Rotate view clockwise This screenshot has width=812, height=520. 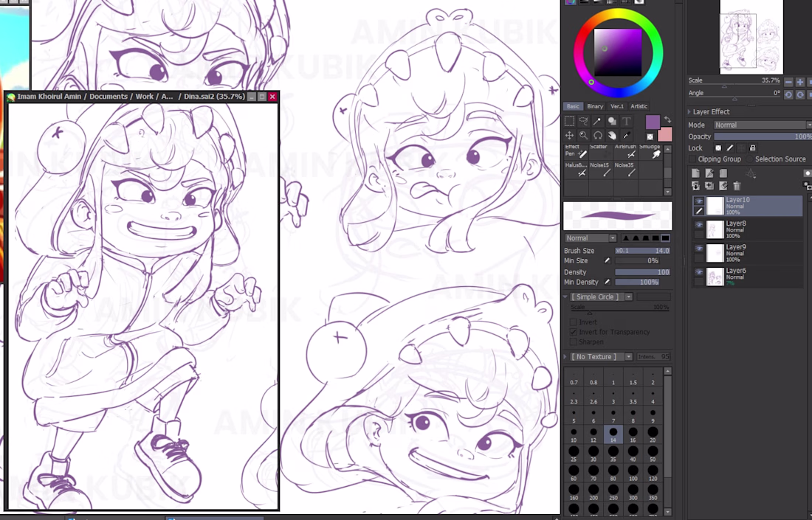point(800,94)
